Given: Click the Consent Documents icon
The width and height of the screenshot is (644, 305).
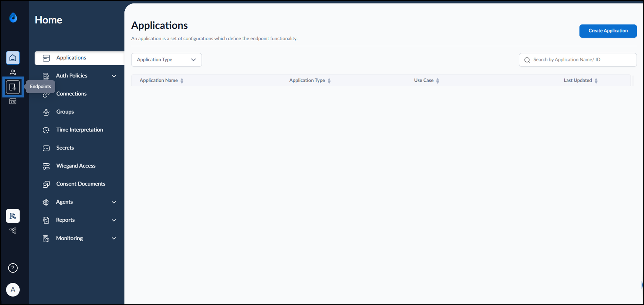Looking at the screenshot, I should (46, 184).
